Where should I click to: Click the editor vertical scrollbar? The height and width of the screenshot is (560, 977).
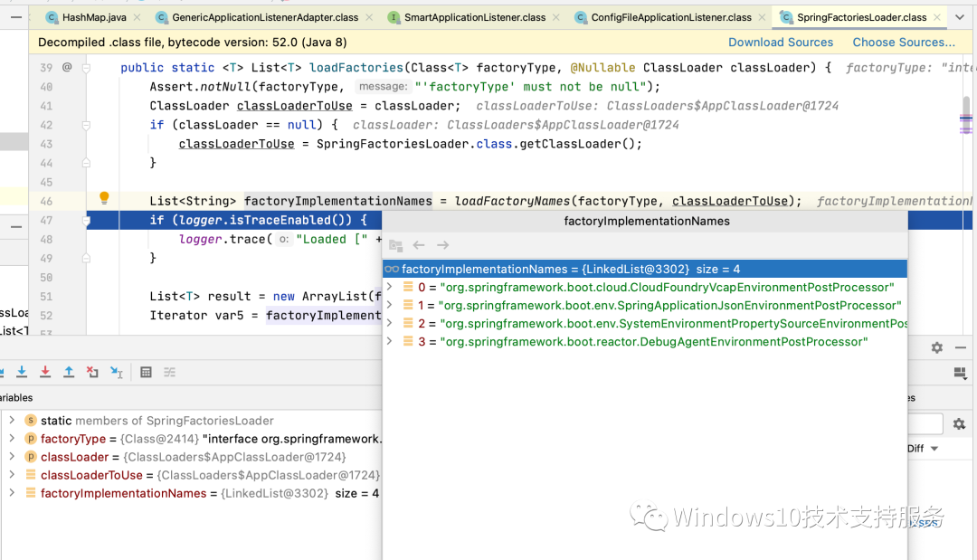tap(966, 115)
